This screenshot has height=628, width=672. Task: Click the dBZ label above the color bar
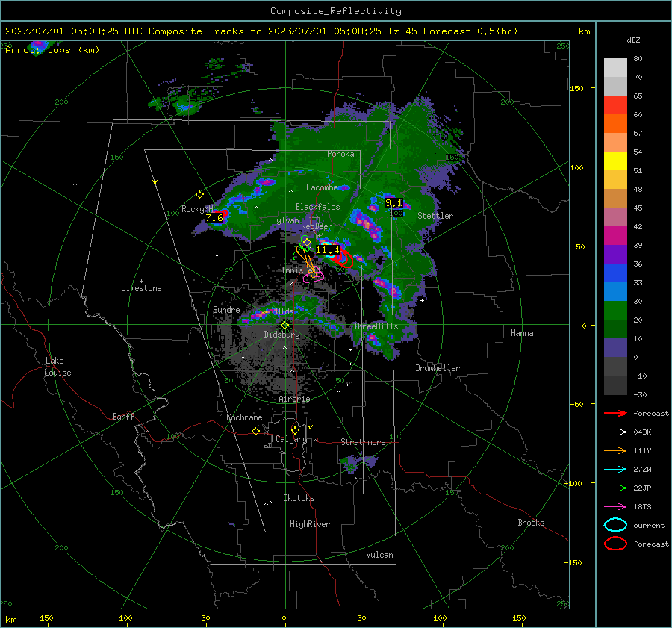(x=633, y=40)
